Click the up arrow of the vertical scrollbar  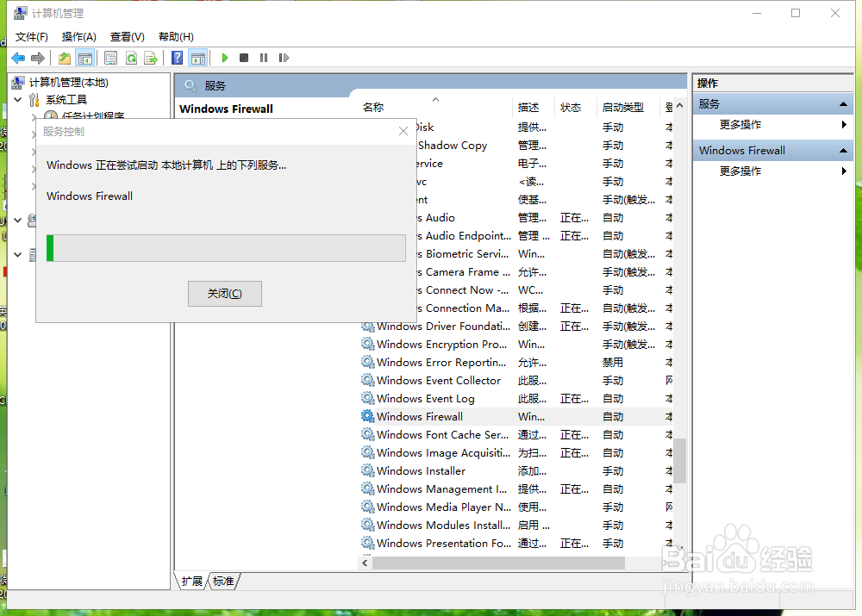coord(680,105)
